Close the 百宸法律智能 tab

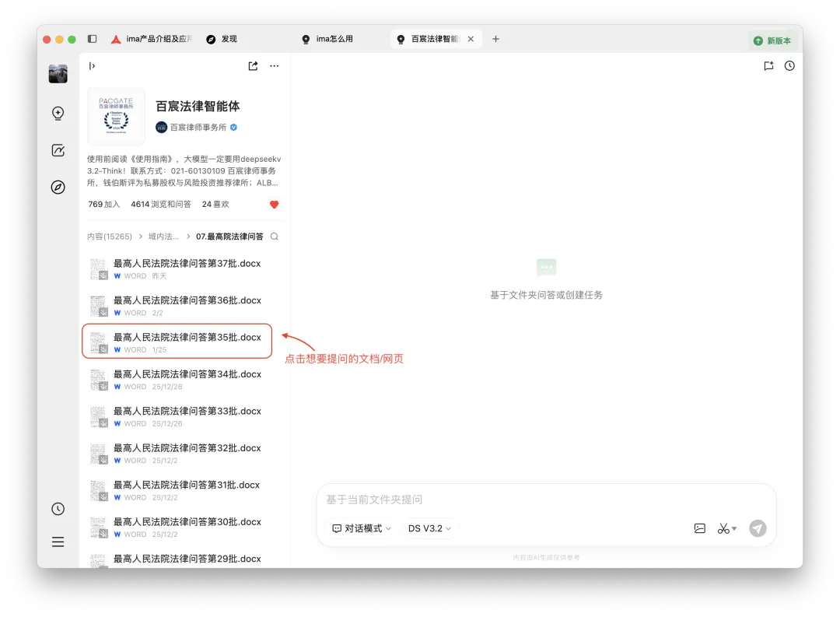(471, 39)
